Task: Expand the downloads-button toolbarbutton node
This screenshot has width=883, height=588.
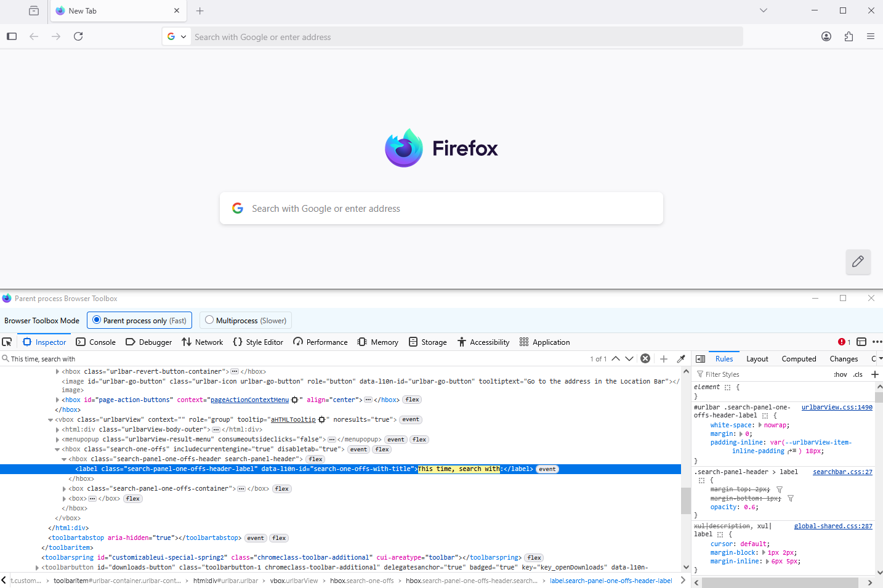Action: pos(37,568)
